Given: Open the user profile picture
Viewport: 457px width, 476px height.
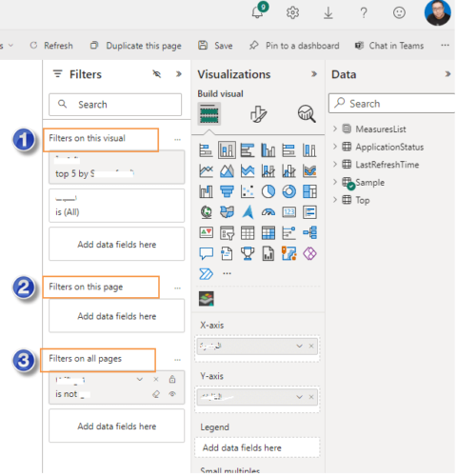Looking at the screenshot, I should (x=438, y=13).
